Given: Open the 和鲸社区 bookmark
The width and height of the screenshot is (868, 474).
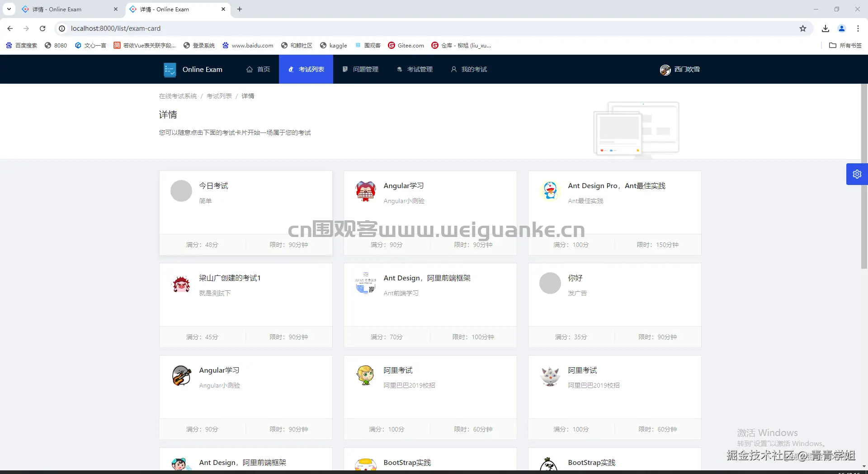Looking at the screenshot, I should (x=297, y=45).
